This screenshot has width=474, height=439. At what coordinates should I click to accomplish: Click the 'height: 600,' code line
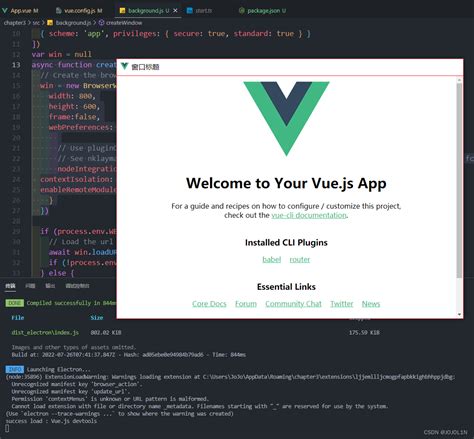click(74, 106)
